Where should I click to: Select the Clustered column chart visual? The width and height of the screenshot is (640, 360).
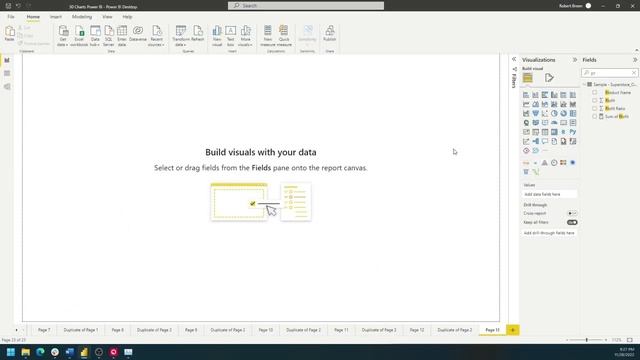pyautogui.click(x=554, y=95)
